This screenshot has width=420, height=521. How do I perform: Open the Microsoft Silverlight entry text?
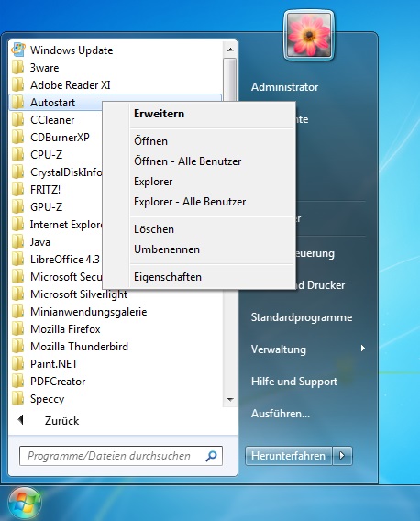tap(79, 294)
